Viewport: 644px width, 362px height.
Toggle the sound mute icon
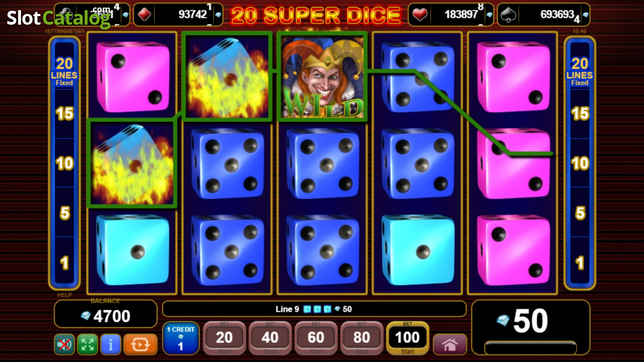[x=64, y=344]
